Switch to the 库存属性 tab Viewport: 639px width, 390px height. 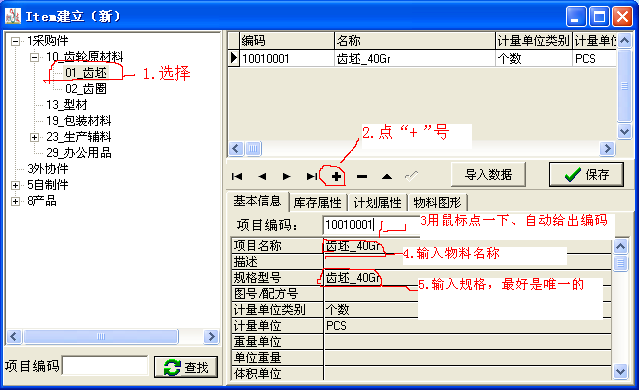317,203
